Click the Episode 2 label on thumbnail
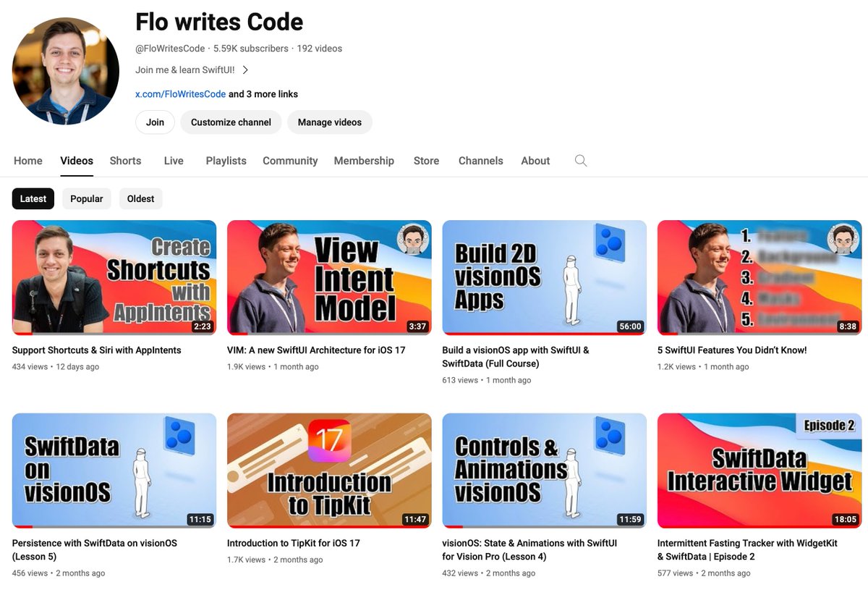868x590 pixels. [829, 426]
